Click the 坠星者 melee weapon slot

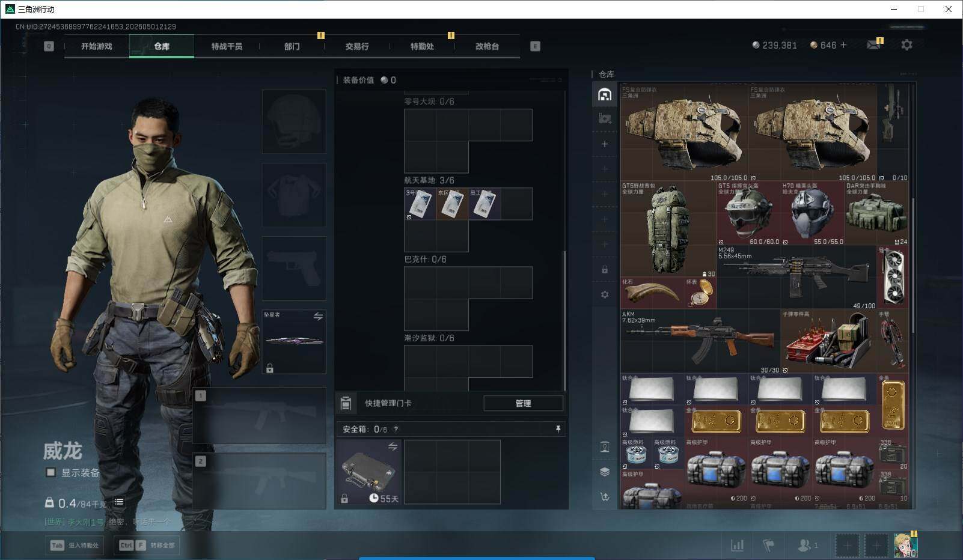point(294,341)
